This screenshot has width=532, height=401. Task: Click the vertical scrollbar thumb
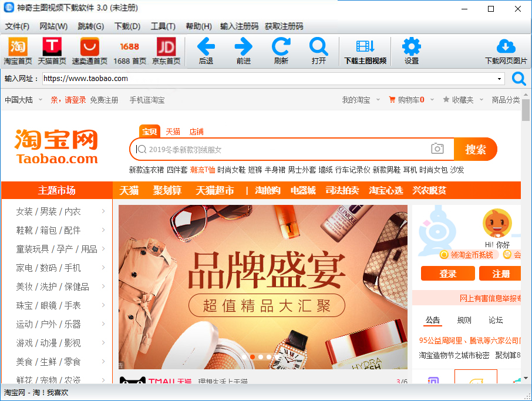(526, 110)
